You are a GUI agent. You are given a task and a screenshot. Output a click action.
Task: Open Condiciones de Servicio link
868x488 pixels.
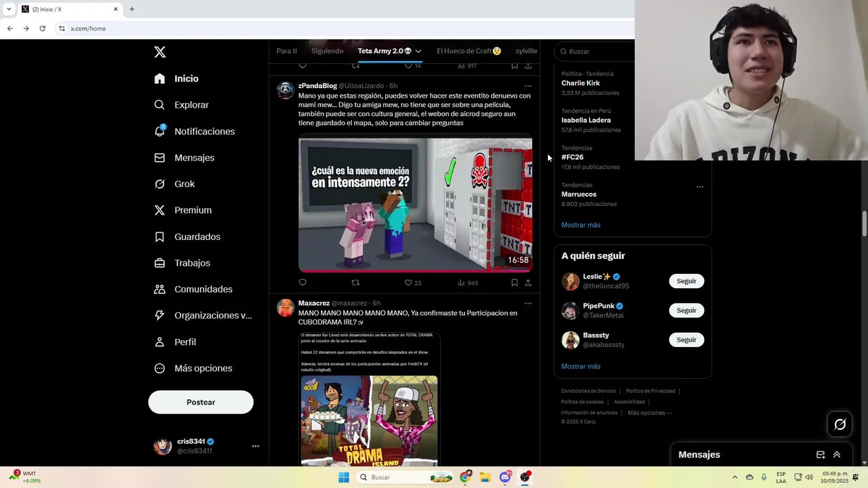[x=588, y=391]
